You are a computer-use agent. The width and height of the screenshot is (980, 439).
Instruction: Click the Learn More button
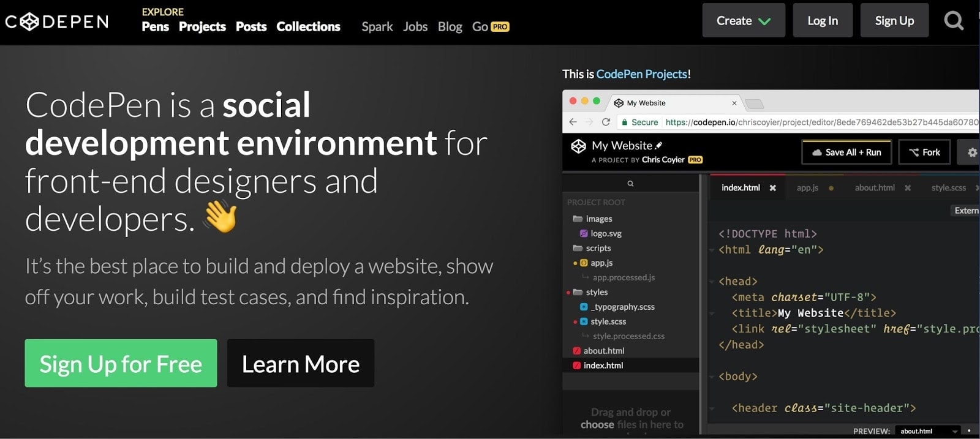[x=301, y=363]
